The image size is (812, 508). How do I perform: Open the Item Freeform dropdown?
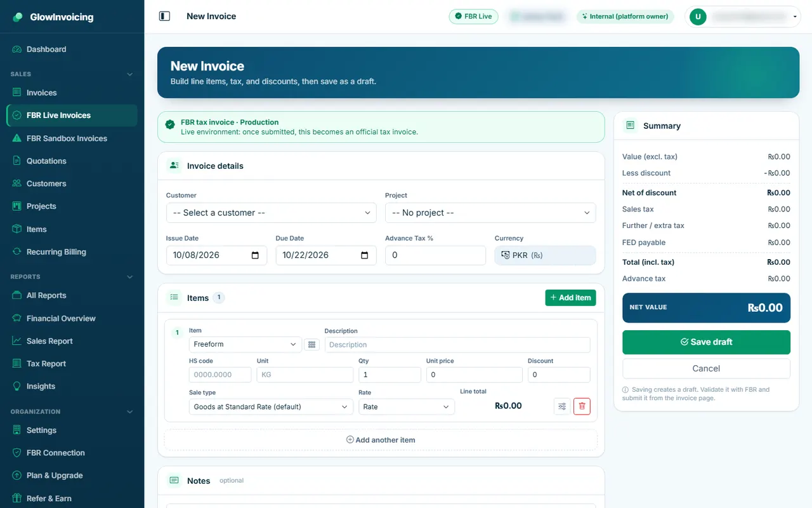[245, 344]
